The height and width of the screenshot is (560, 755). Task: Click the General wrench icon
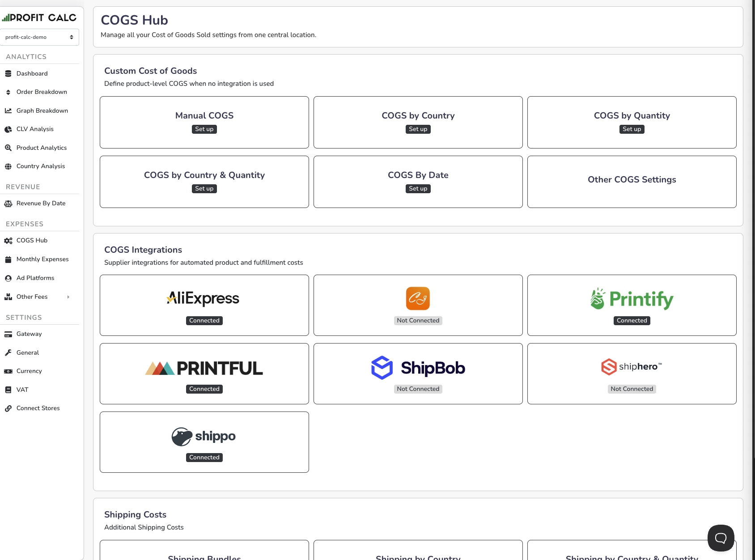(8, 353)
